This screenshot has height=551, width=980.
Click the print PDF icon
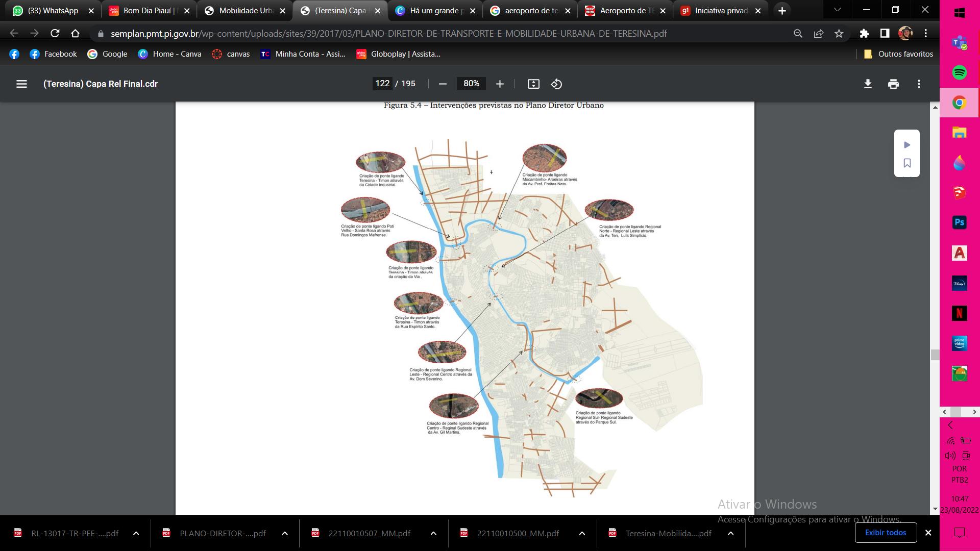tap(893, 84)
